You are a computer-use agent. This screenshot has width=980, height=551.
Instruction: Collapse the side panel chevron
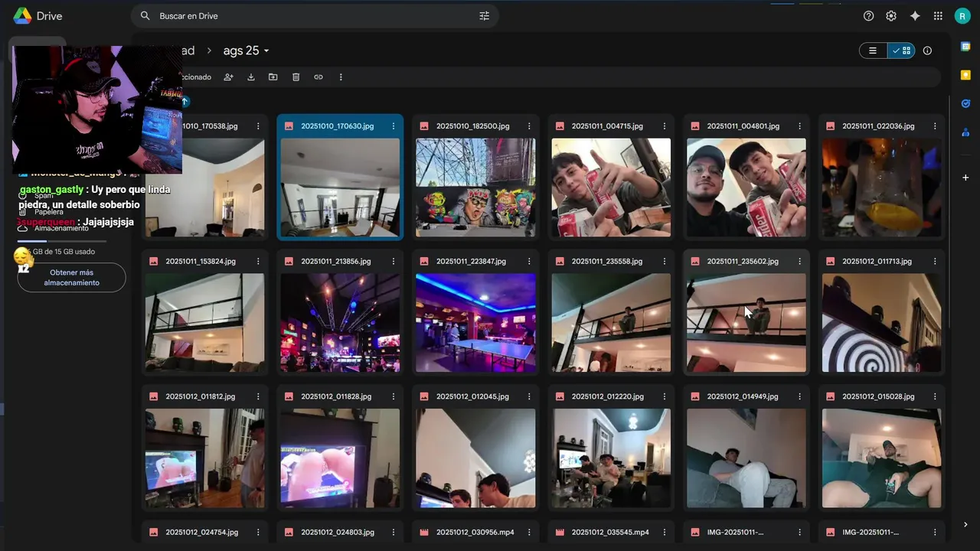coord(965,524)
